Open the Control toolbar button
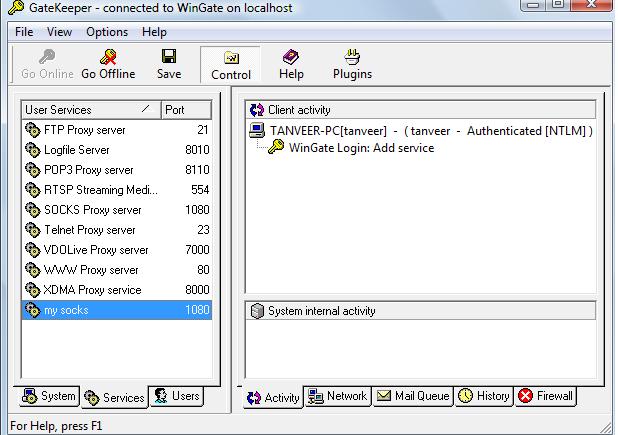 [231, 65]
